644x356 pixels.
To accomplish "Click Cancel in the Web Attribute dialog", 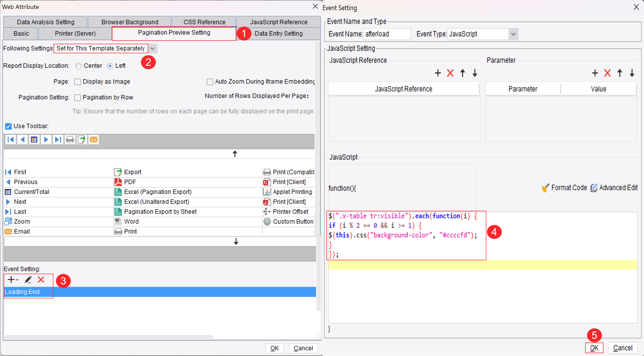I will (x=303, y=348).
